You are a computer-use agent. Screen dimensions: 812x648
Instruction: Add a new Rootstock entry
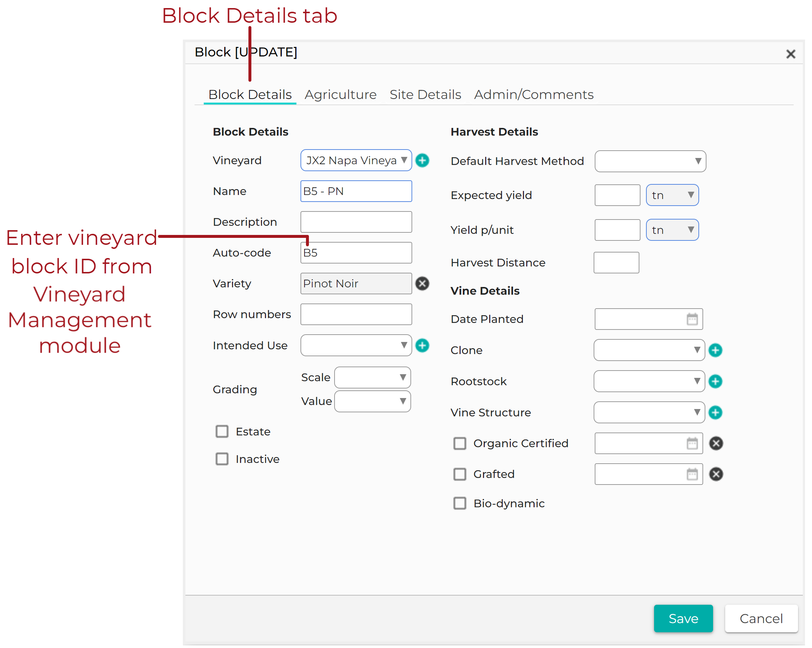(715, 381)
